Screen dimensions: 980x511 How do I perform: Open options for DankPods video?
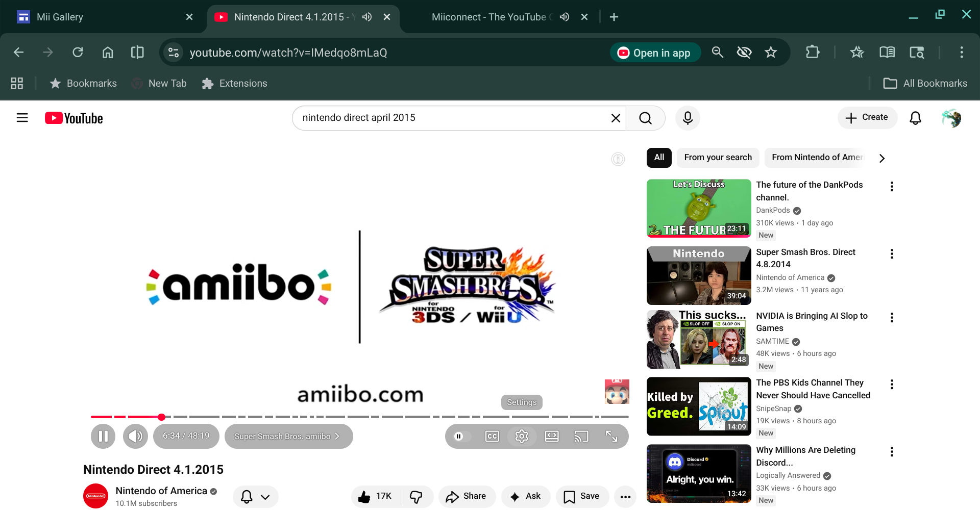pos(892,187)
